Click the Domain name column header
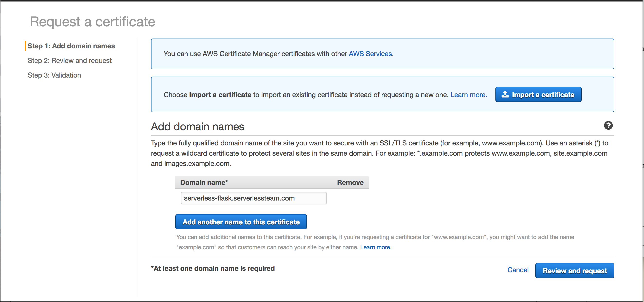The height and width of the screenshot is (302, 644). click(x=203, y=182)
